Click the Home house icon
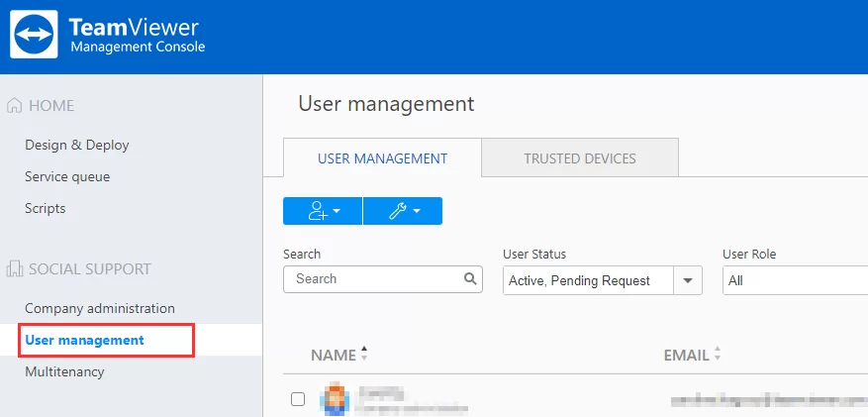Image resolution: width=868 pixels, height=417 pixels. [15, 106]
